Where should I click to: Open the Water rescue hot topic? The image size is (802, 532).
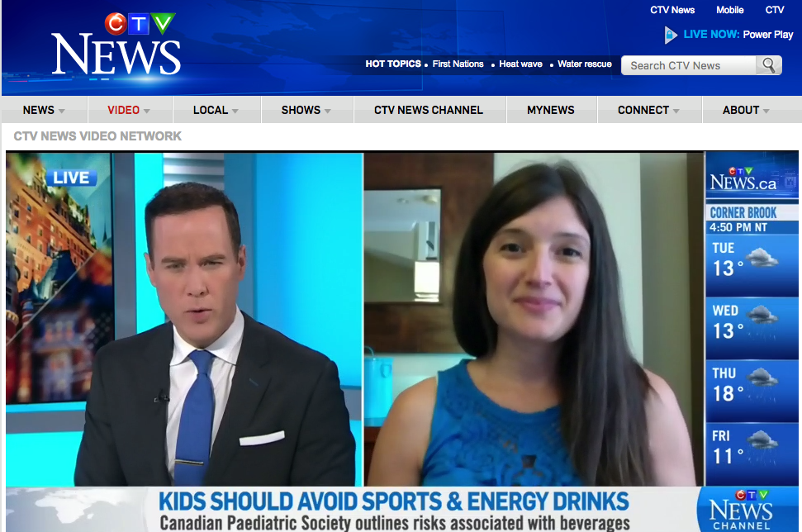[585, 64]
